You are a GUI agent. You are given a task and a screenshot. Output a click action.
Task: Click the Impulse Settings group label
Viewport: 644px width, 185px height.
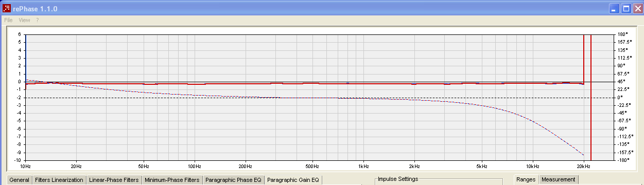pos(398,179)
